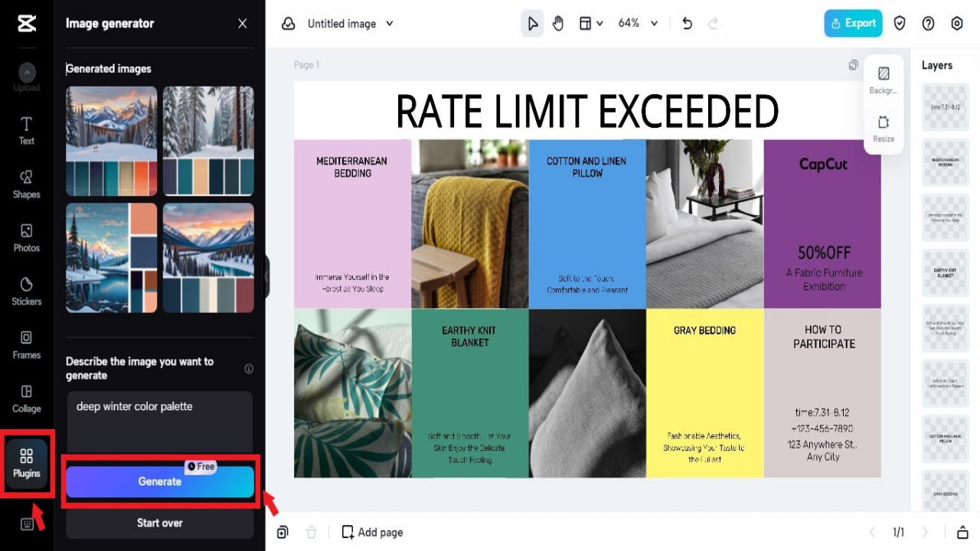Open the zoom level dropdown showing 64%
The height and width of the screenshot is (551, 980).
pyautogui.click(x=637, y=23)
